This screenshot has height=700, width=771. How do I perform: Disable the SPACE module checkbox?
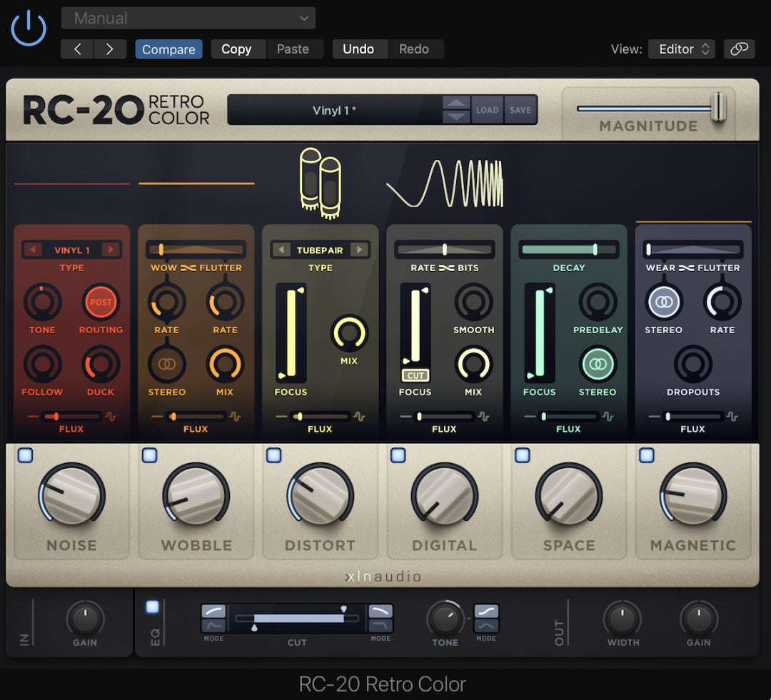(x=522, y=455)
